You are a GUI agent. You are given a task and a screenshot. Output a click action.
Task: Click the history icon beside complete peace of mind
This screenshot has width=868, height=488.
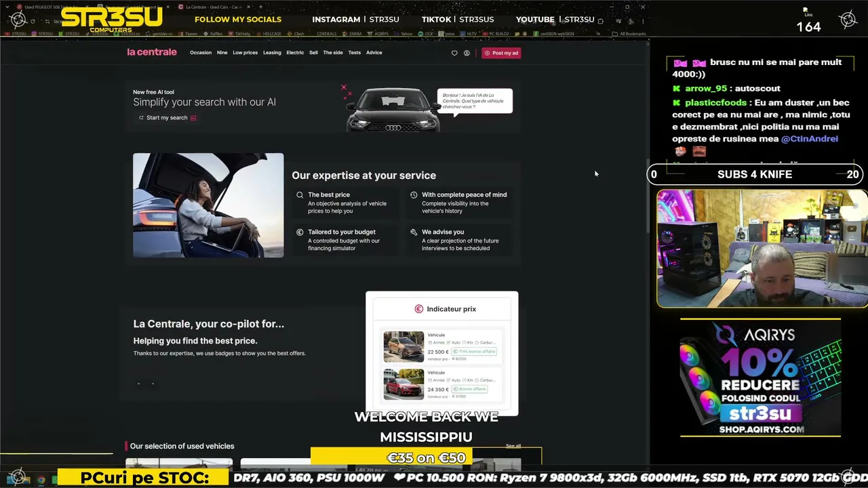pyautogui.click(x=414, y=195)
